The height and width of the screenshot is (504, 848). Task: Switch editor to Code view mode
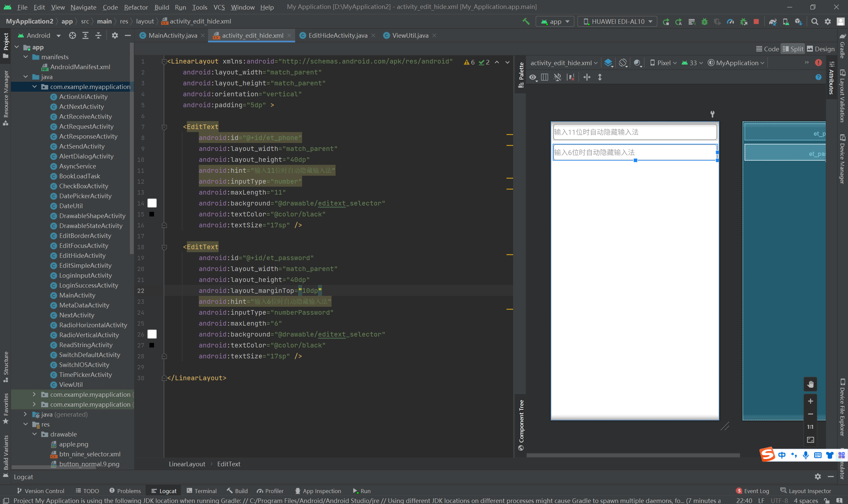click(767, 49)
